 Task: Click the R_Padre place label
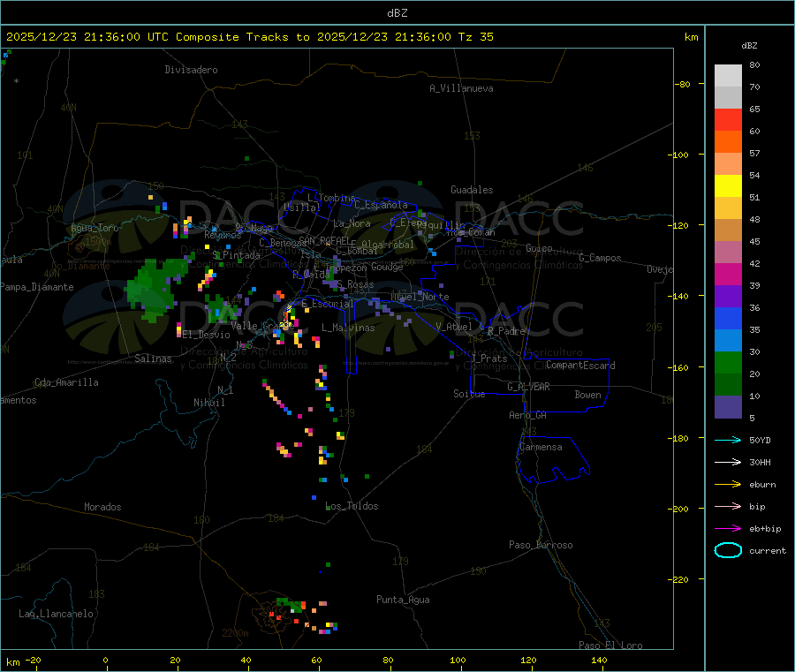point(506,331)
